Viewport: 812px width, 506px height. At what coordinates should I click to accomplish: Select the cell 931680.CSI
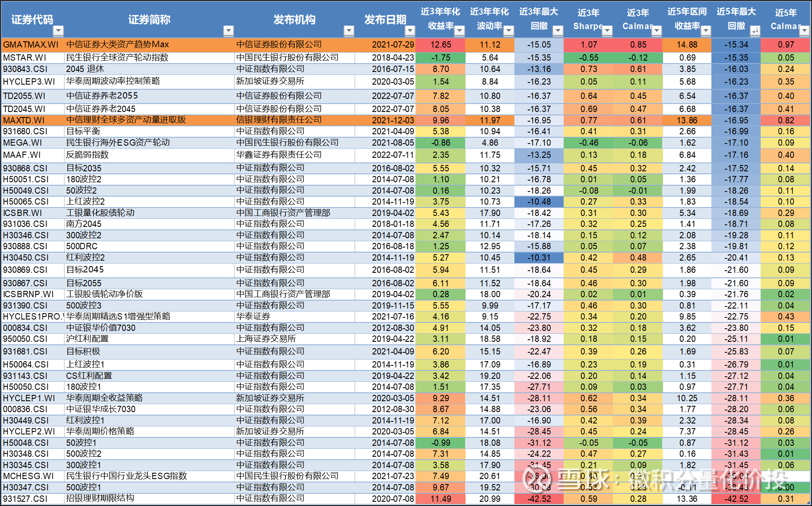pos(33,131)
